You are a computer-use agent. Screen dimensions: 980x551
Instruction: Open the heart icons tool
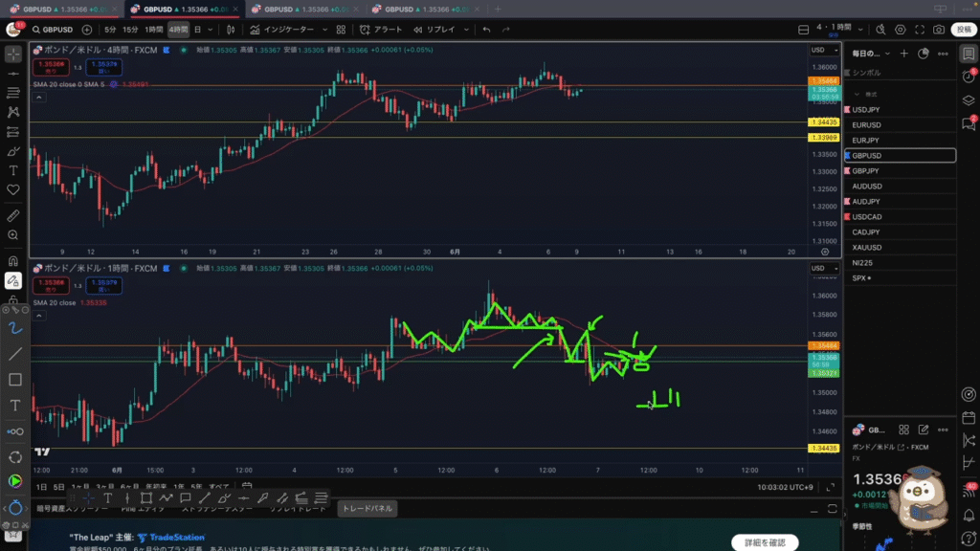(13, 190)
